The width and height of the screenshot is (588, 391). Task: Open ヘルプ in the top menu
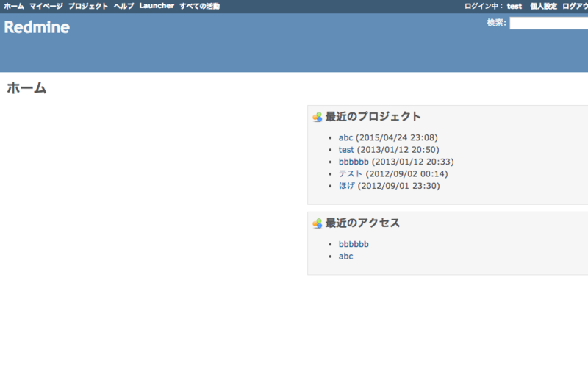click(123, 6)
